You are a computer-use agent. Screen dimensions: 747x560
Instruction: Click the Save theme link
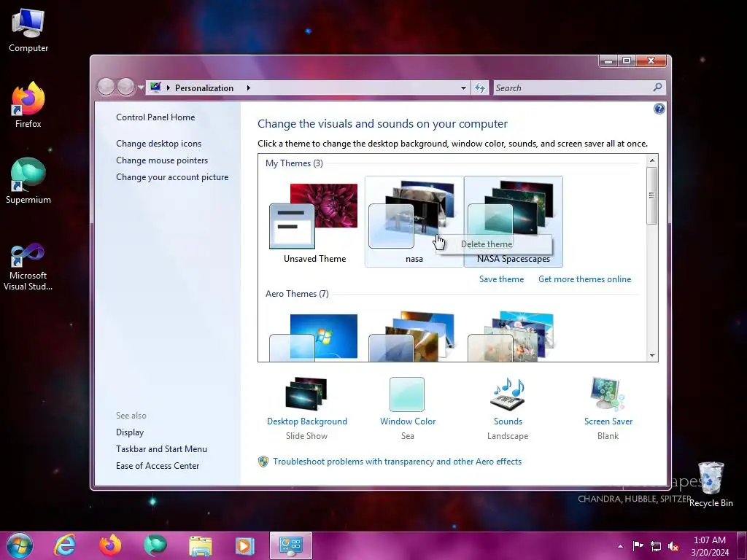click(x=501, y=279)
